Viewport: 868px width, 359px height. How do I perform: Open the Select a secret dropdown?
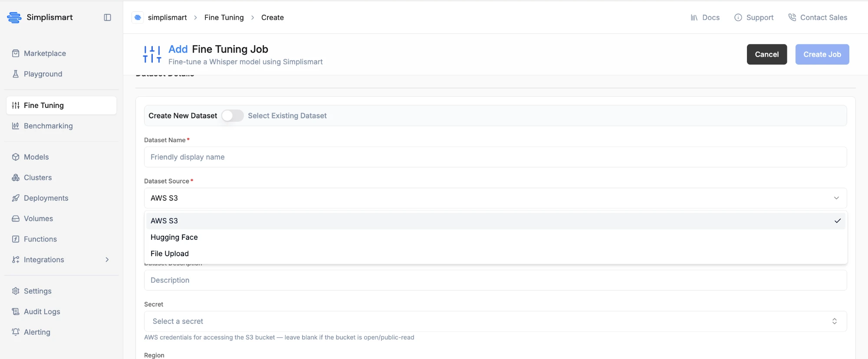pos(495,321)
